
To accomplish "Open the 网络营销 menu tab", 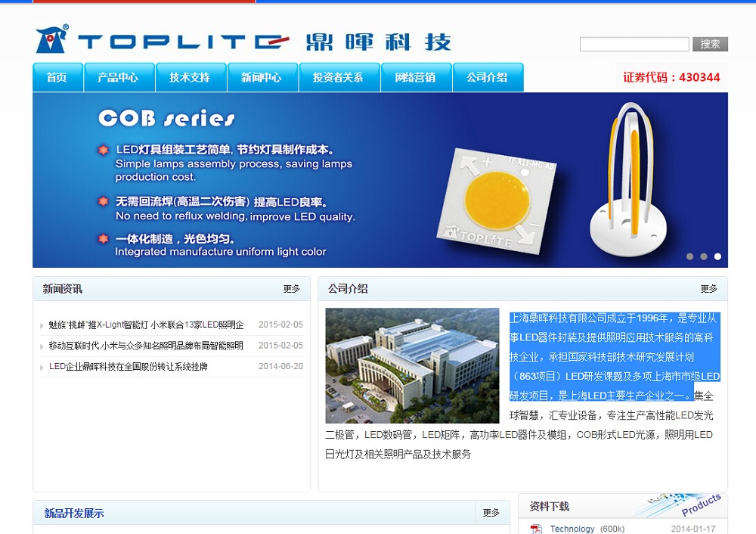I will 416,77.
